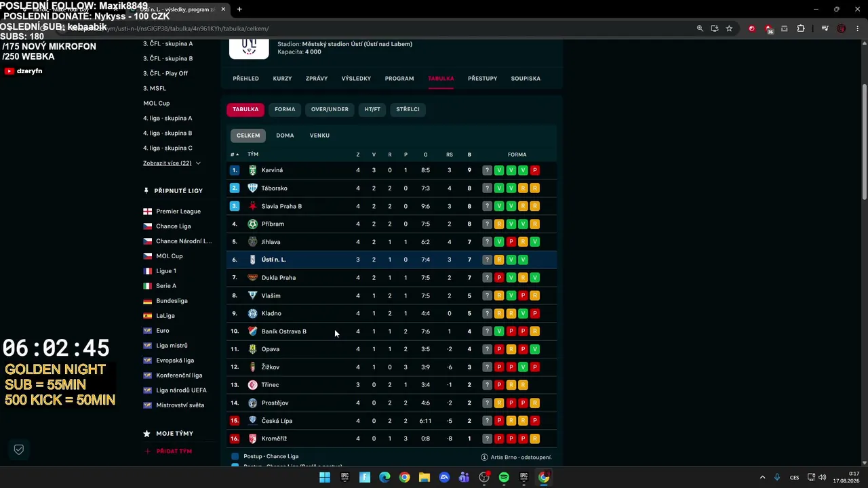Viewport: 868px width, 488px height.
Task: Show hidden system tray icons chevron
Action: point(762,477)
